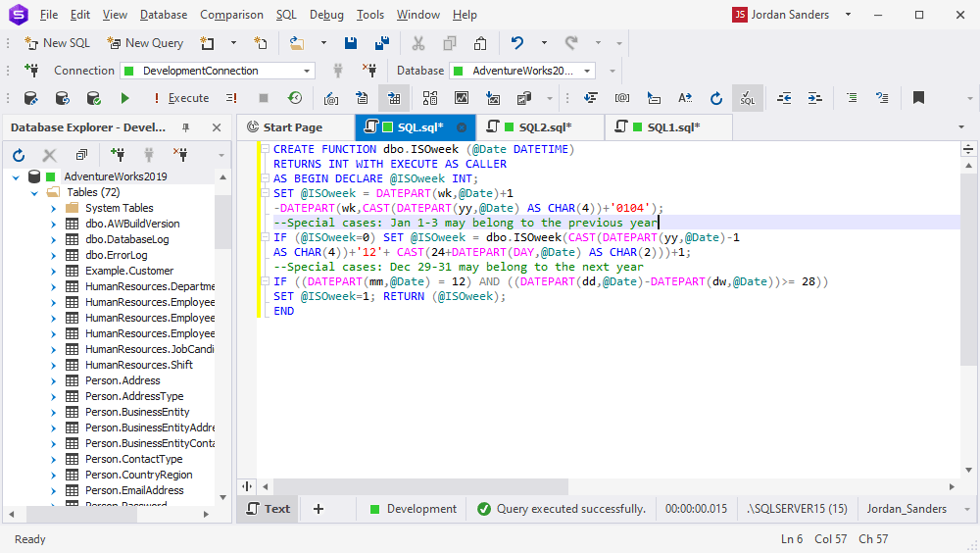Viewport: 980px width, 553px height.
Task: Open the File menu
Action: [48, 15]
